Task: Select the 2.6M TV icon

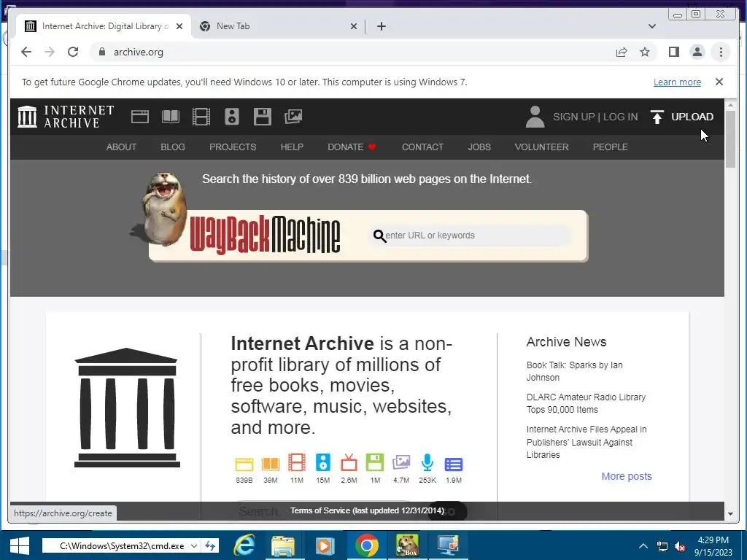Action: click(349, 463)
